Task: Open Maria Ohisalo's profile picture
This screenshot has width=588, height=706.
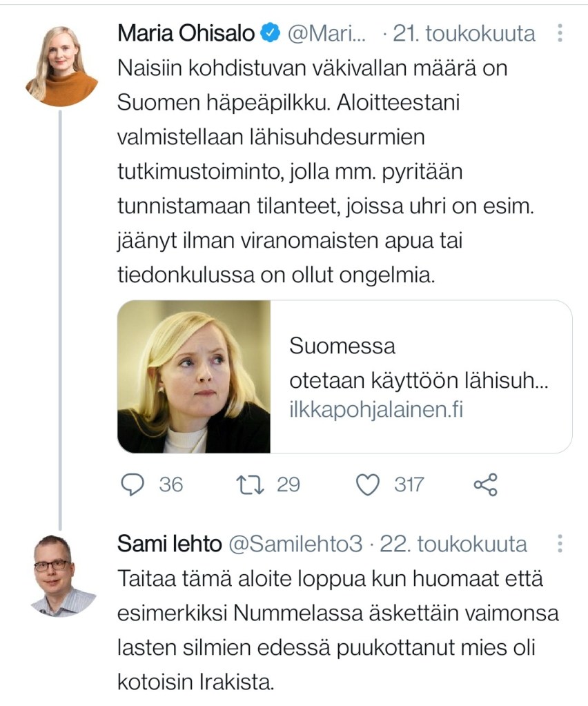Action: 62,66
